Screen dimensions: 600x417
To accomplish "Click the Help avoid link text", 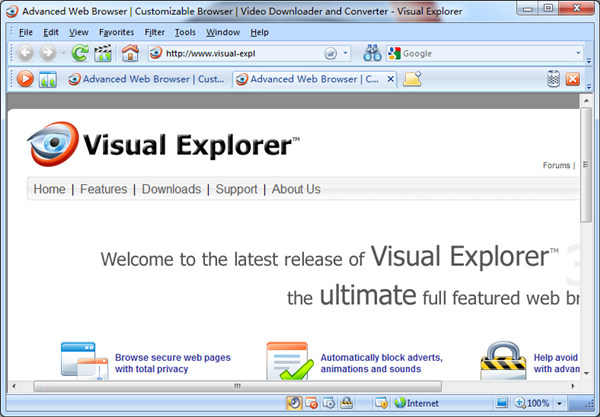I will 556,363.
